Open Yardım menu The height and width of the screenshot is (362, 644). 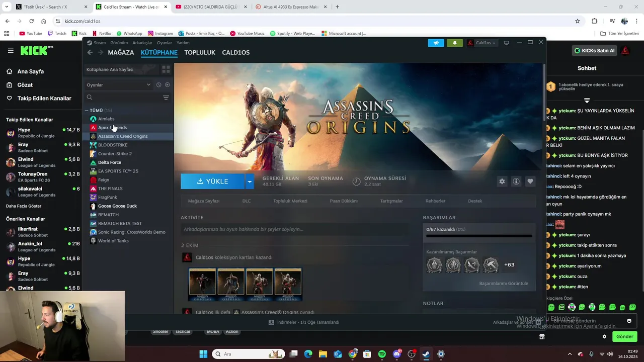pyautogui.click(x=183, y=43)
